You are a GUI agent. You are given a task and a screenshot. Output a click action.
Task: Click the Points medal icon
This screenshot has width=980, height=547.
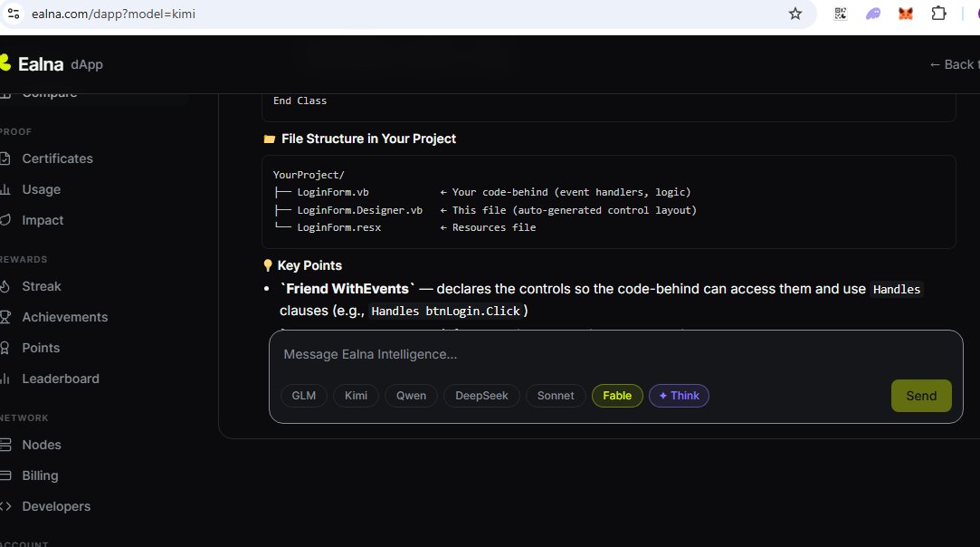click(x=5, y=348)
